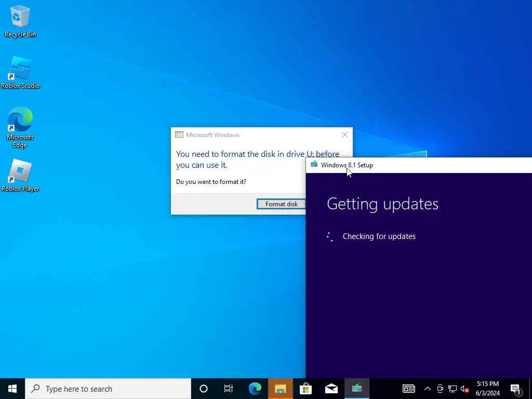
Task: Select the Microsoft Edge desktop shortcut
Action: tap(20, 127)
